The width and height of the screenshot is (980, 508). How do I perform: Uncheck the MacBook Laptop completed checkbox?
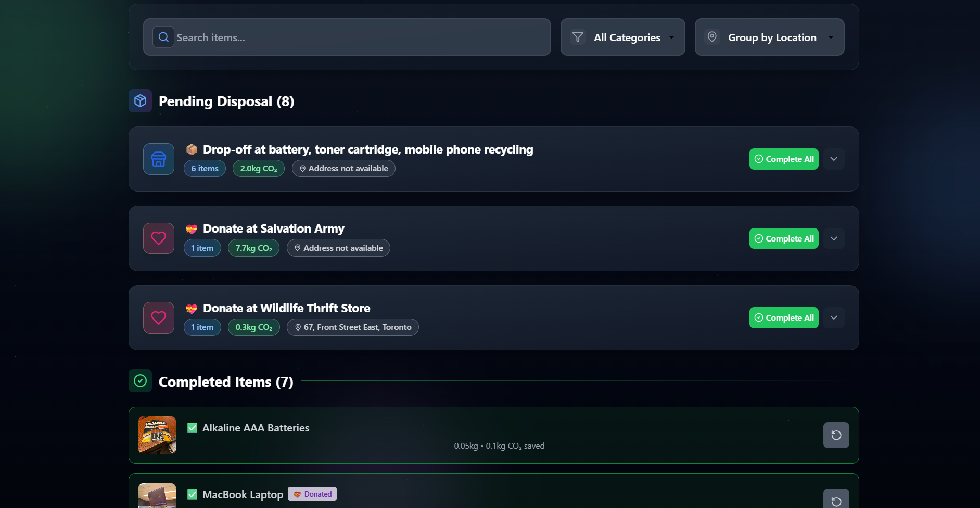(x=192, y=494)
